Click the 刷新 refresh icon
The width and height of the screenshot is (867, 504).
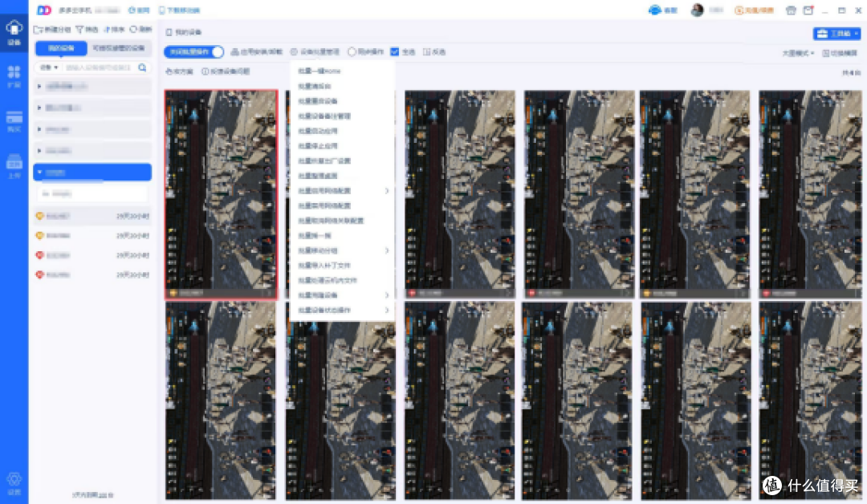coord(133,29)
